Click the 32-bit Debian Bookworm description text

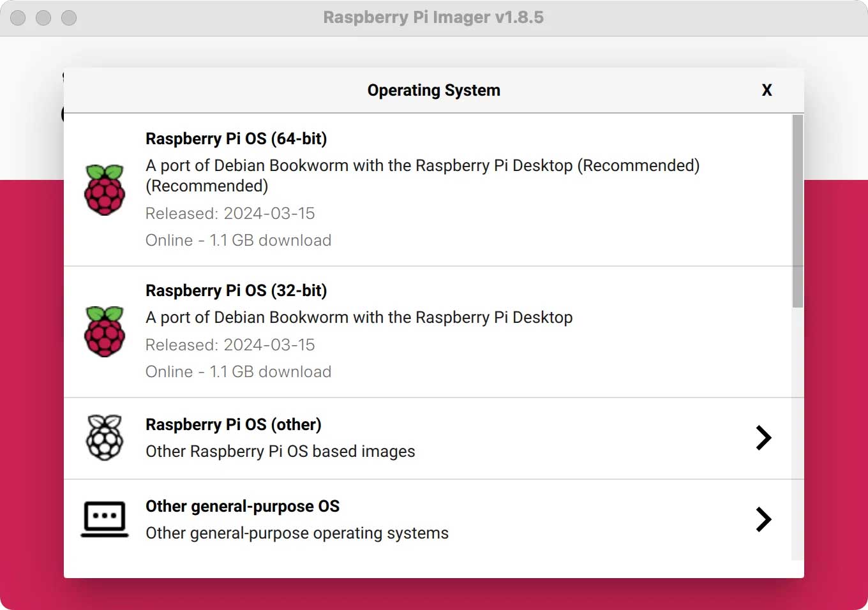(359, 317)
